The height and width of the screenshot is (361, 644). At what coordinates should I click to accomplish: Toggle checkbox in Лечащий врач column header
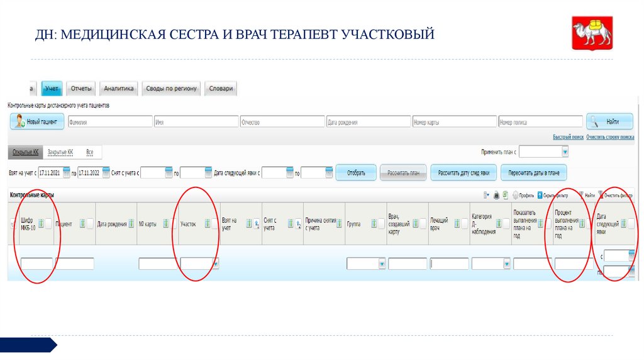coord(465,223)
